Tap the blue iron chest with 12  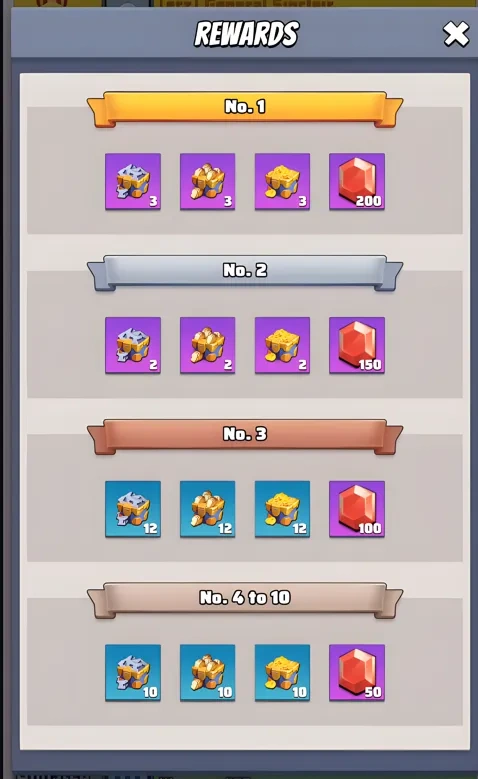133,509
